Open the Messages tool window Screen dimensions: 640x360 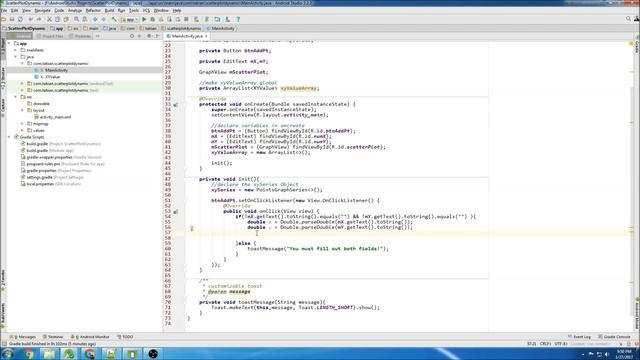(x=23, y=337)
